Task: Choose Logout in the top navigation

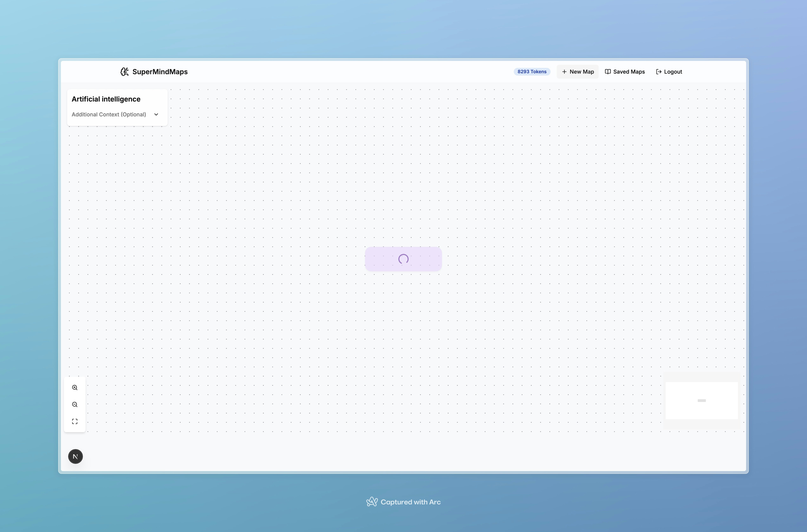Action: click(673, 72)
